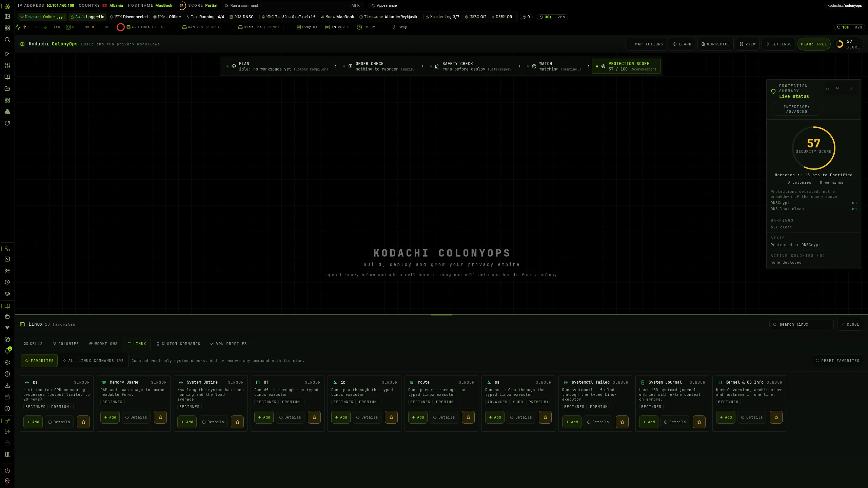Open the Workspace menu in header
This screenshot has width=868, height=488.
pyautogui.click(x=715, y=44)
